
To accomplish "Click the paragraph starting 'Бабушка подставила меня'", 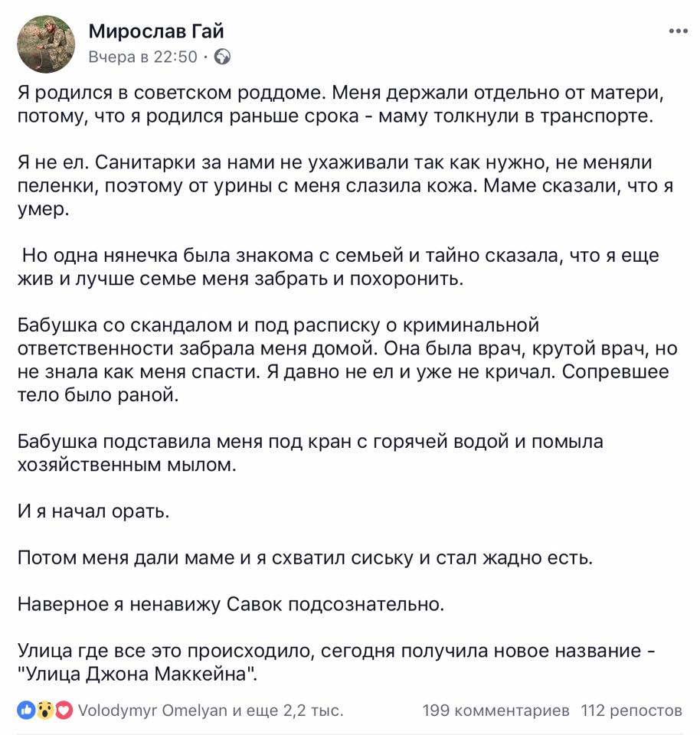I will coord(310,452).
